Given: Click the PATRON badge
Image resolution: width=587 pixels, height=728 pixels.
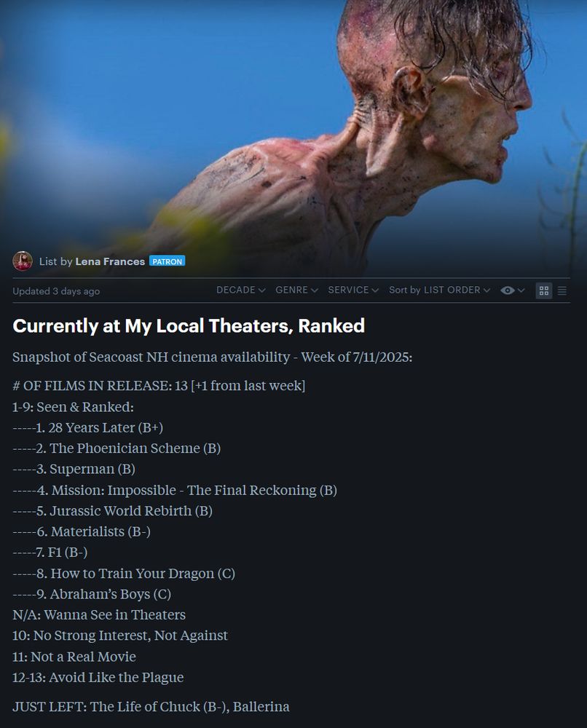Looking at the screenshot, I should 168,261.
